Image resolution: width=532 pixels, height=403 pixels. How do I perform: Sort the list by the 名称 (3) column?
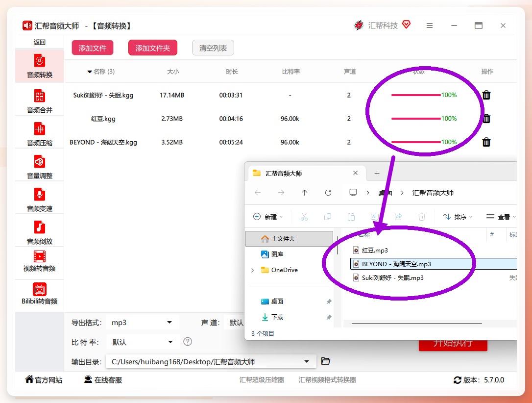pos(101,72)
